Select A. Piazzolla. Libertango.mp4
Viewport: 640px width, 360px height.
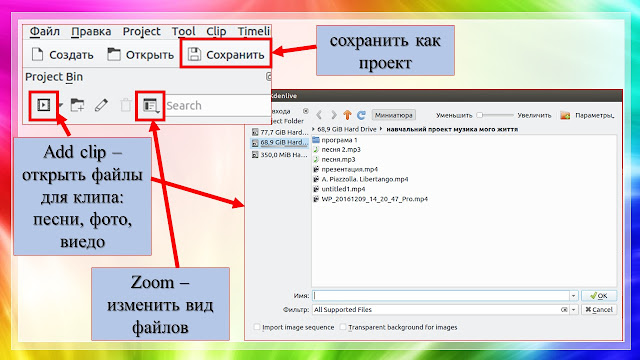tap(360, 179)
